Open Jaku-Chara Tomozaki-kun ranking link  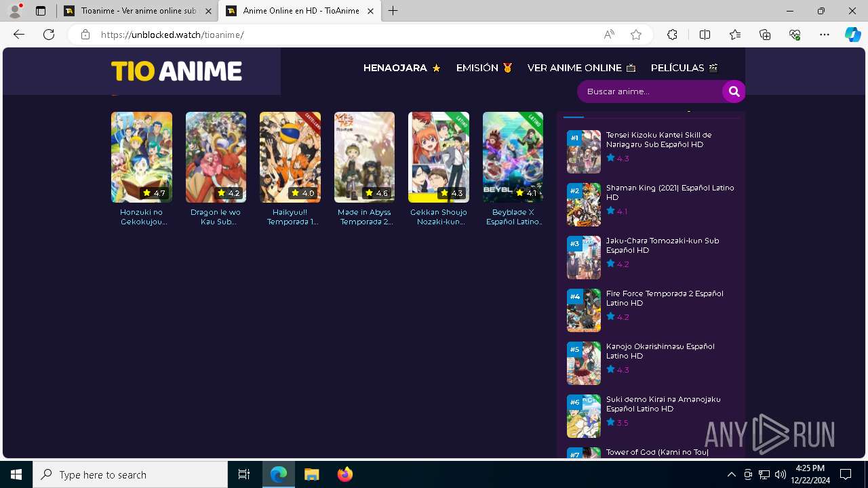[663, 245]
